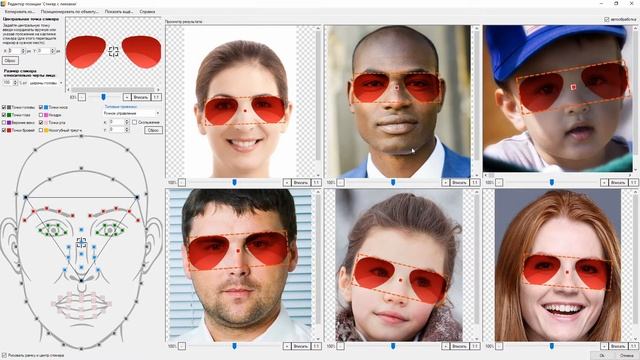Enable the 'Скольжение' checkbox
This screenshot has width=640, height=360.
tap(134, 122)
